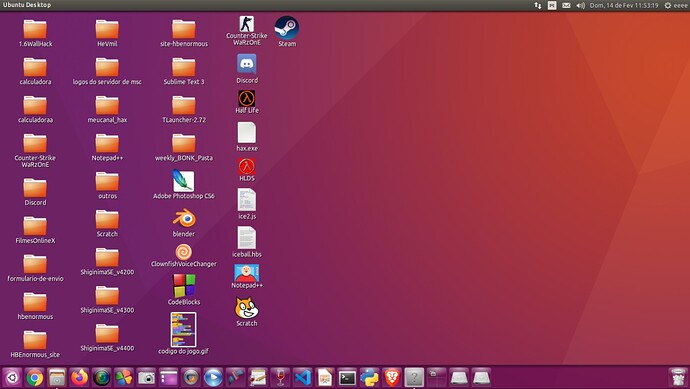Viewport: 690px width, 389px height.
Task: Open the Discord folder
Action: tap(35, 187)
